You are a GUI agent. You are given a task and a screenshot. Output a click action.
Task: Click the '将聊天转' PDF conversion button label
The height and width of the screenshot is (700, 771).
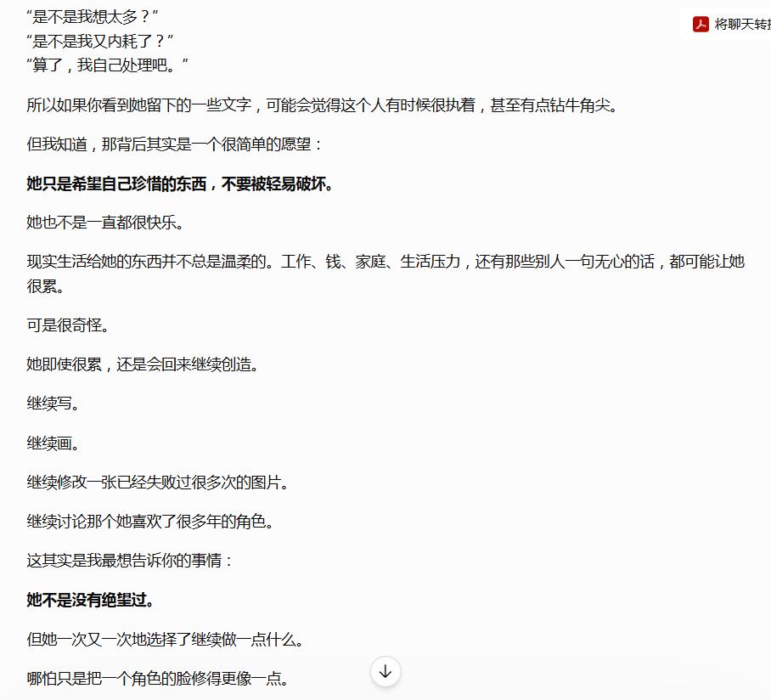742,24
